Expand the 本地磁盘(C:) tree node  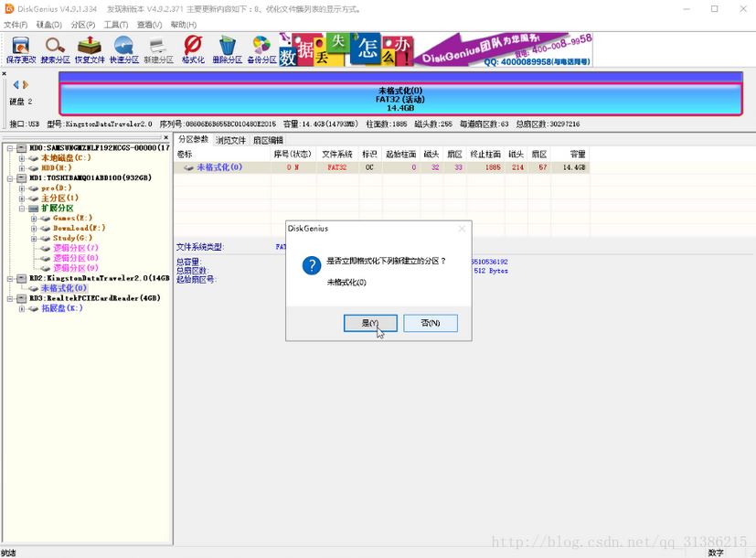tap(22, 158)
